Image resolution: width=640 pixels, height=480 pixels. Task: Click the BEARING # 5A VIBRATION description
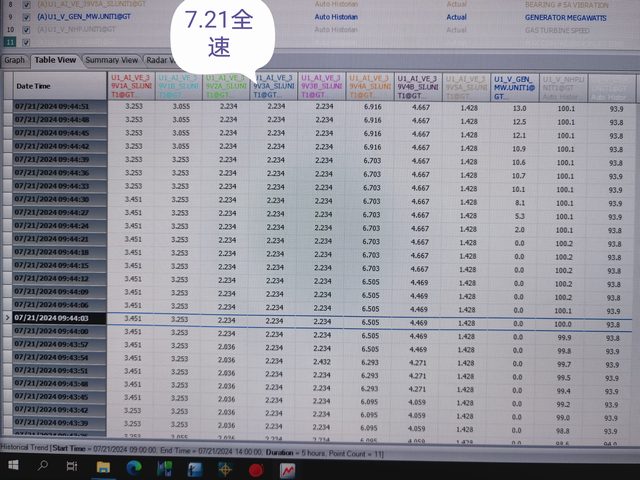coord(567,5)
